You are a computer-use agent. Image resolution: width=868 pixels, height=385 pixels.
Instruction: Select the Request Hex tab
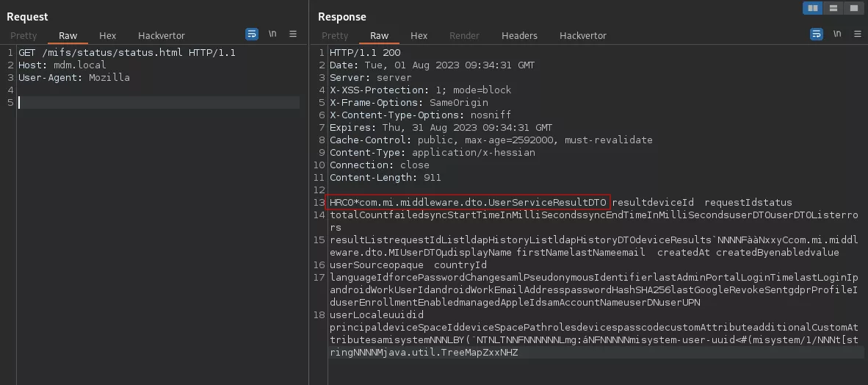click(x=107, y=35)
